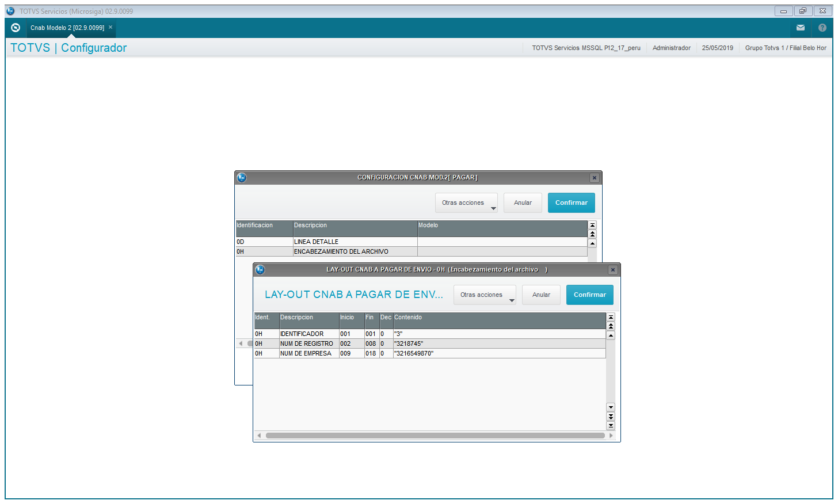
Task: Click the Ident. column header in LAY-OUT grid
Action: [266, 320]
